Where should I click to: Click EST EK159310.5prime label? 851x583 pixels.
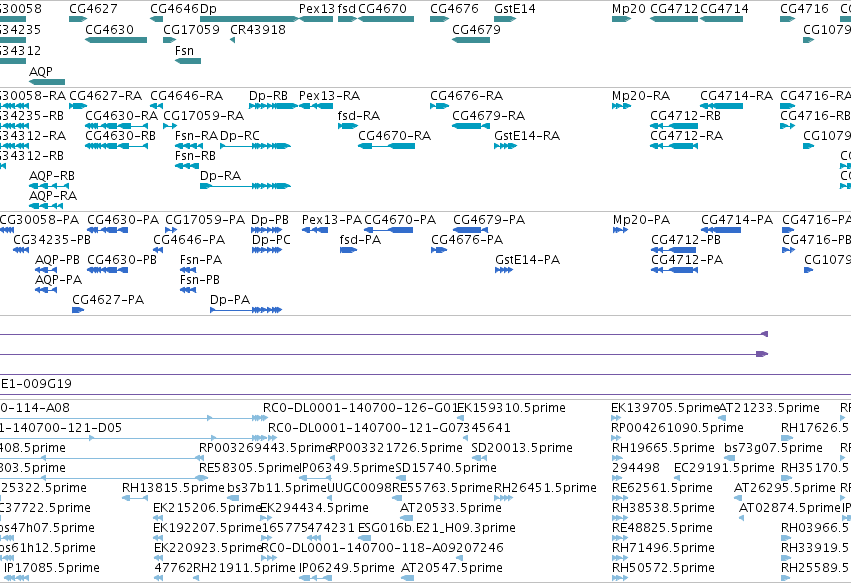[511, 408]
